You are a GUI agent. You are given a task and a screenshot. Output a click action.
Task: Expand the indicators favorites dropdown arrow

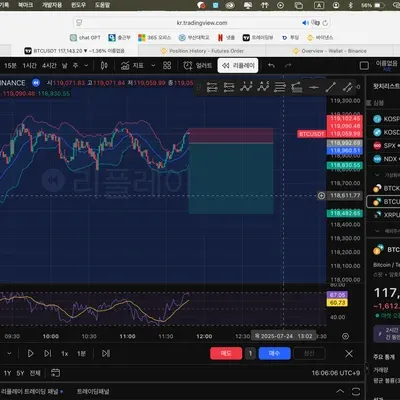pos(153,66)
